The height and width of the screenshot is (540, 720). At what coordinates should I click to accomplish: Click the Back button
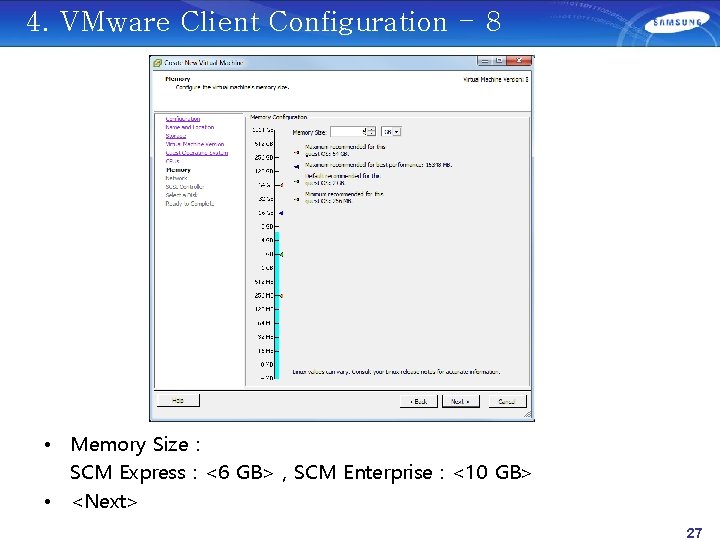pyautogui.click(x=419, y=401)
